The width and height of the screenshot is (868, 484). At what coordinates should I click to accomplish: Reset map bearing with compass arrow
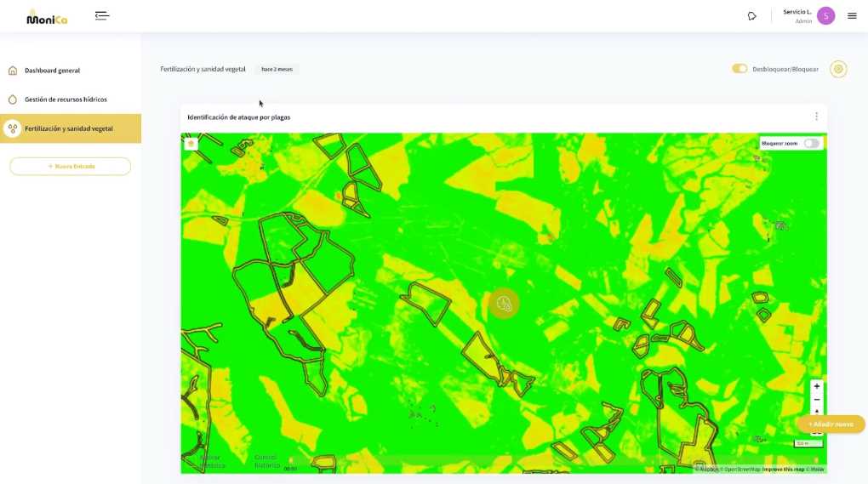pos(817,412)
